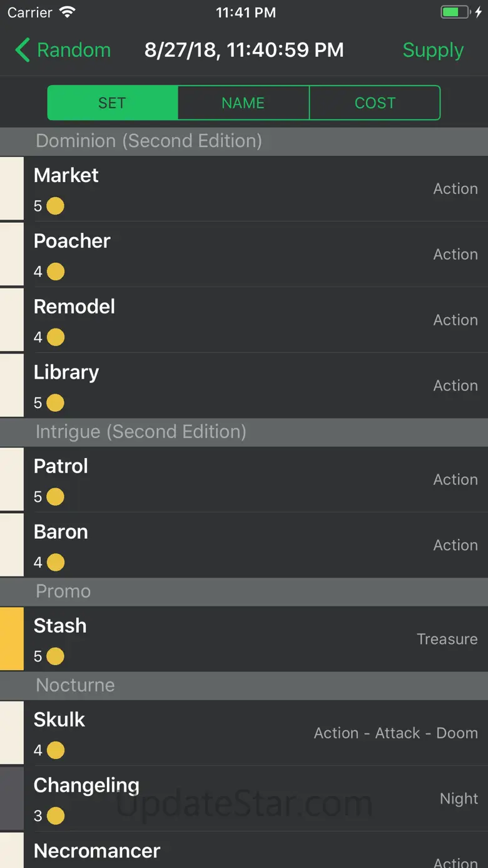488x868 pixels.
Task: Open the Supply view
Action: tap(433, 50)
